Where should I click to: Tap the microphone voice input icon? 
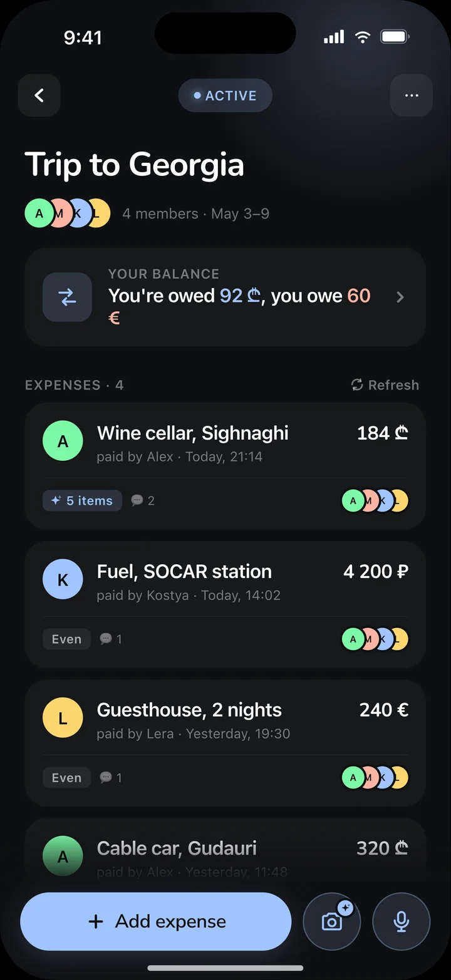click(x=402, y=921)
